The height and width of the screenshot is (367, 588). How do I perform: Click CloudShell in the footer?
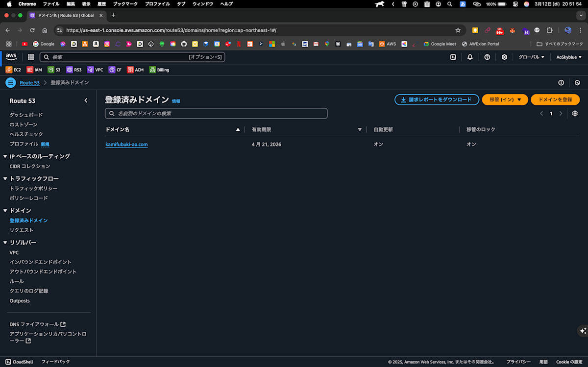[x=19, y=362]
